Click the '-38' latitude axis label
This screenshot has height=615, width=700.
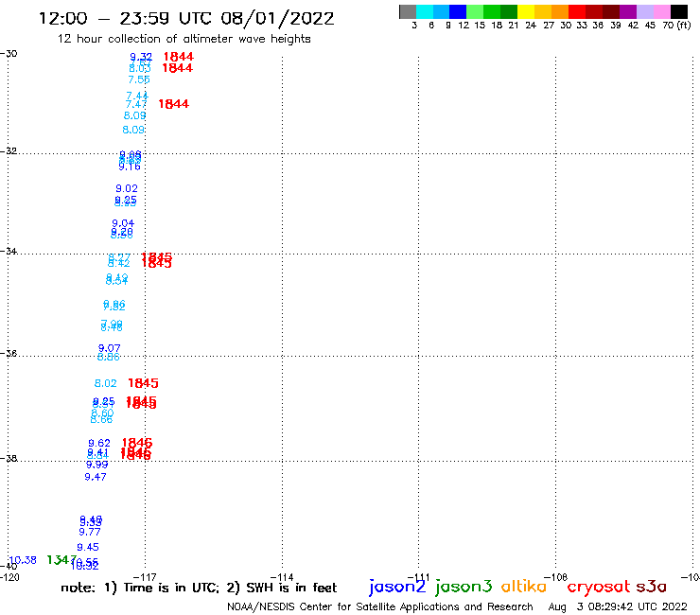(x=9, y=458)
